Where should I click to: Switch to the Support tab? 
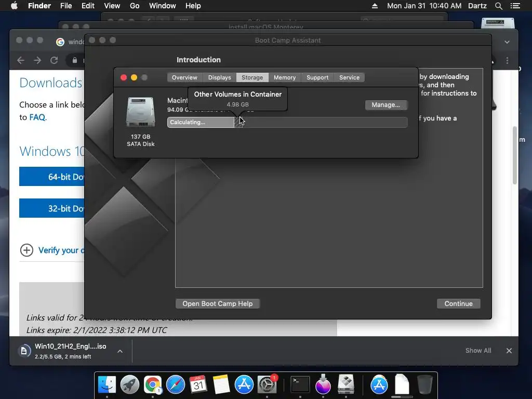pyautogui.click(x=317, y=77)
